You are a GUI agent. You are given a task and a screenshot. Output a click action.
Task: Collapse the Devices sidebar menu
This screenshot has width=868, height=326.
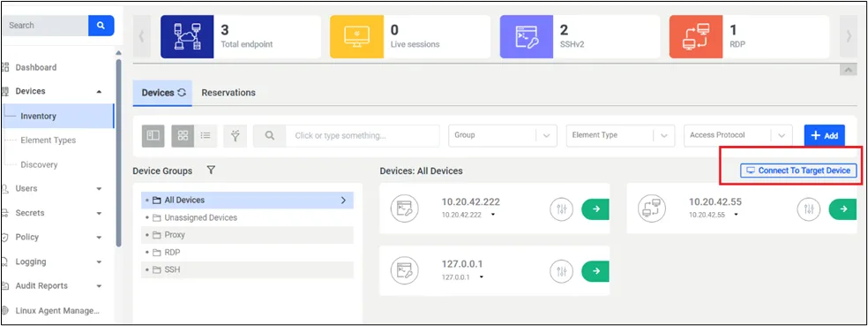coord(99,92)
